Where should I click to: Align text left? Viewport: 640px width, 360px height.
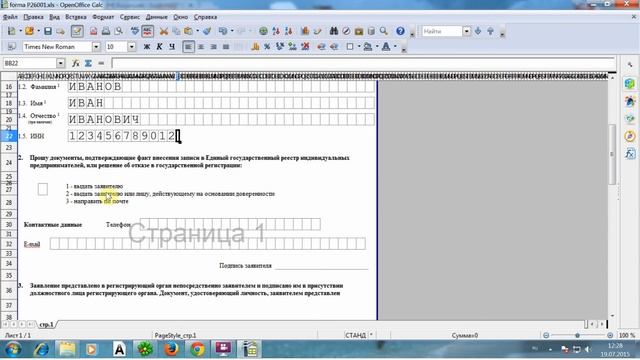(188, 47)
